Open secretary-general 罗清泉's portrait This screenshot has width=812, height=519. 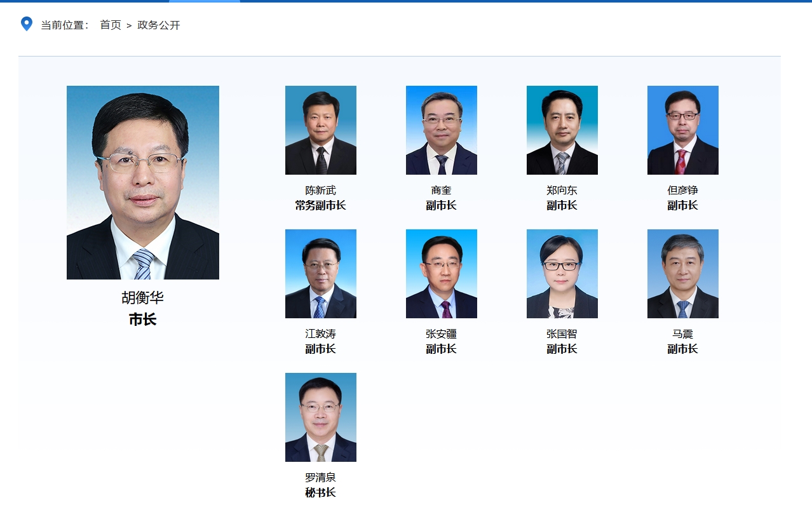click(321, 417)
